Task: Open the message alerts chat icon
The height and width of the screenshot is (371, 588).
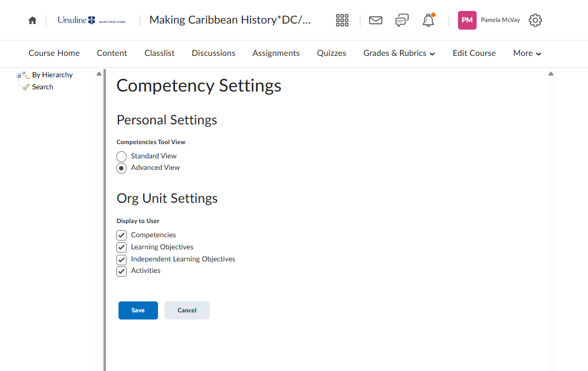Action: click(402, 20)
